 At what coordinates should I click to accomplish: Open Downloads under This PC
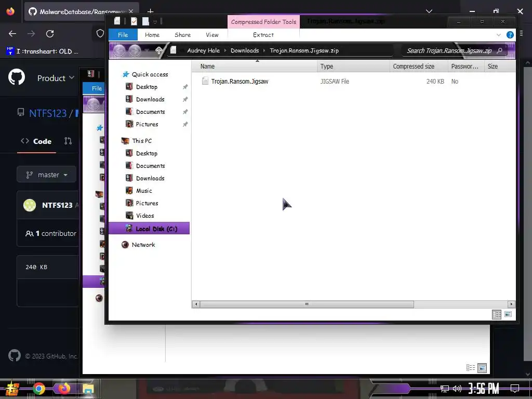pyautogui.click(x=150, y=179)
